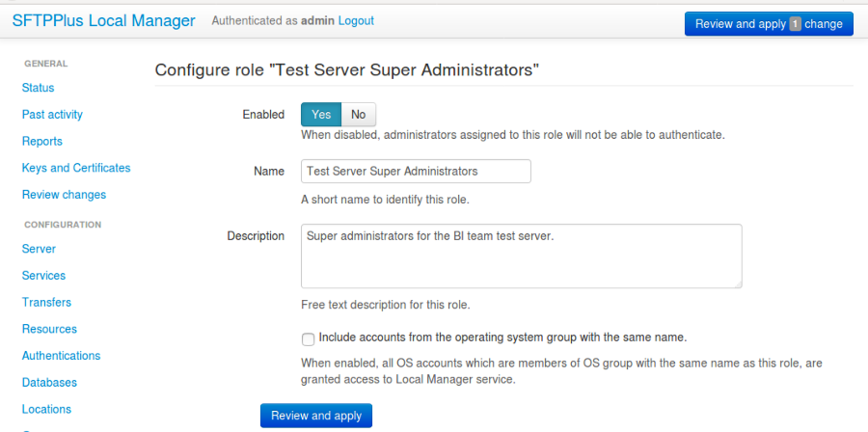This screenshot has width=868, height=432.
Task: Navigate to Keys and Certificates
Action: click(76, 168)
